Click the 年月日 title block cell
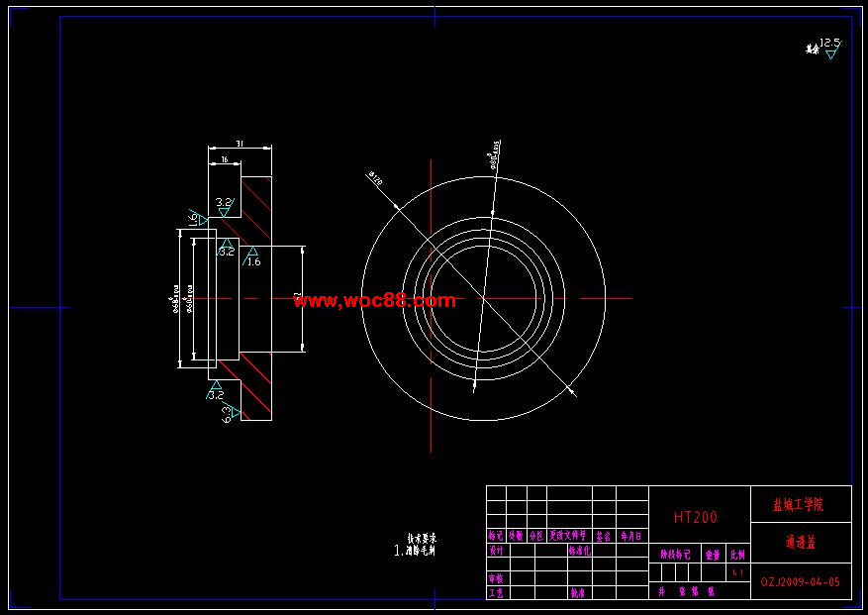 coord(631,536)
